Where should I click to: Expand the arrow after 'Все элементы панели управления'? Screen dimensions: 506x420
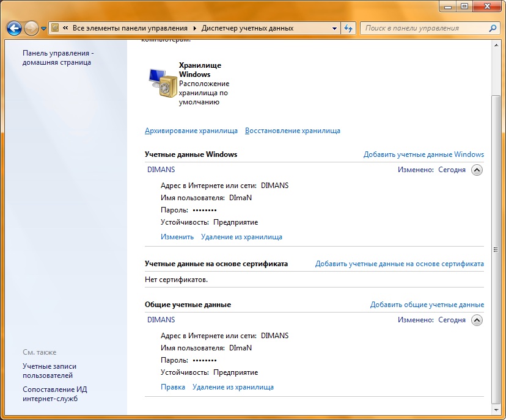tap(194, 28)
